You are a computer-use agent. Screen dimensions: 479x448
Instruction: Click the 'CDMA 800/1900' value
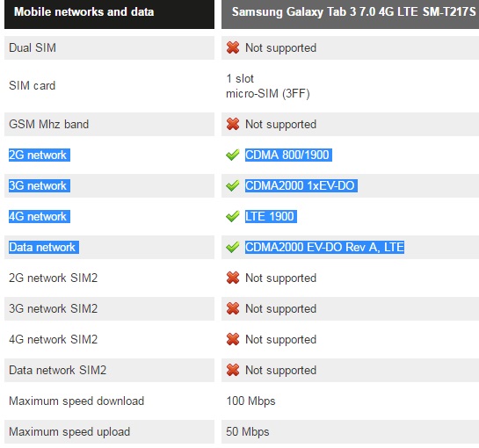tap(288, 155)
